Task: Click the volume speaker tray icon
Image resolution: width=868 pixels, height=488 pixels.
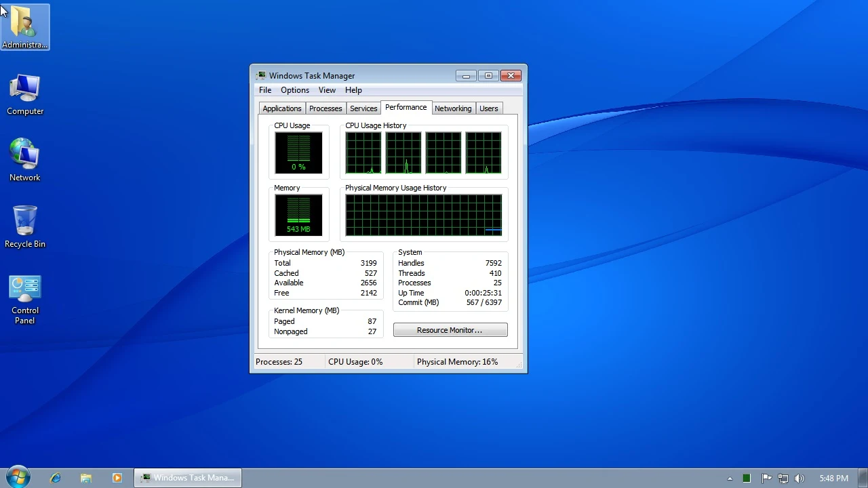Action: click(799, 479)
